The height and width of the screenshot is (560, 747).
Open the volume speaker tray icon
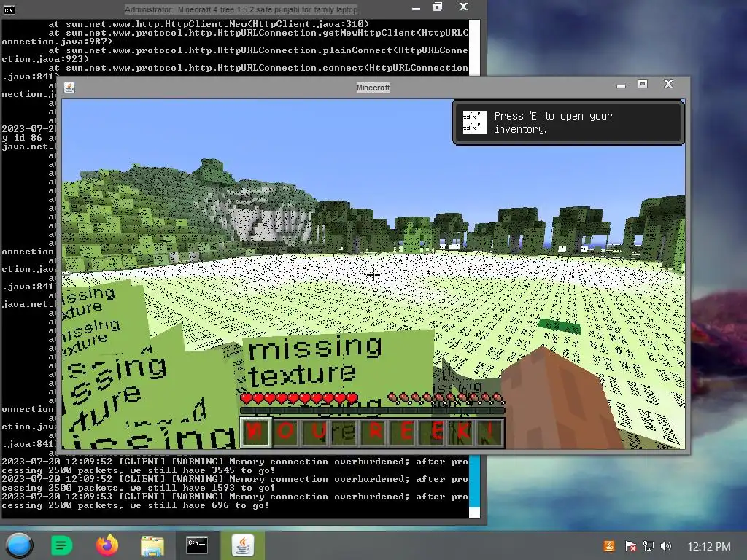666,546
